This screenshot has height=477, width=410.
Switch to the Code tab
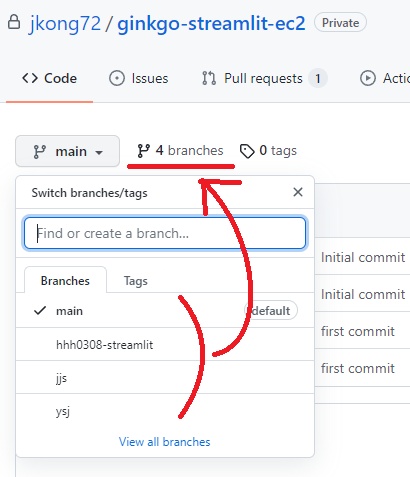(49, 78)
